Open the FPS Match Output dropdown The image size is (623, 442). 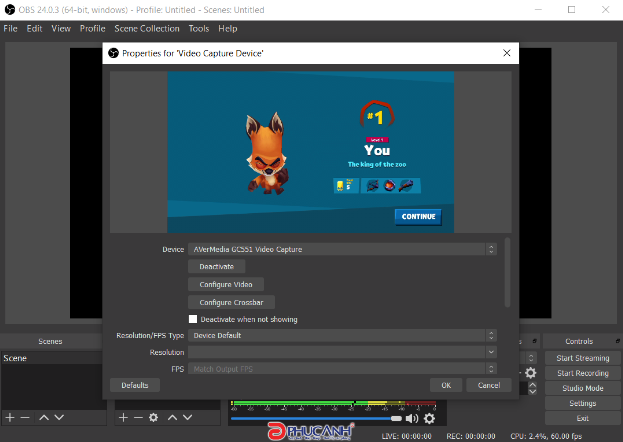coord(342,369)
